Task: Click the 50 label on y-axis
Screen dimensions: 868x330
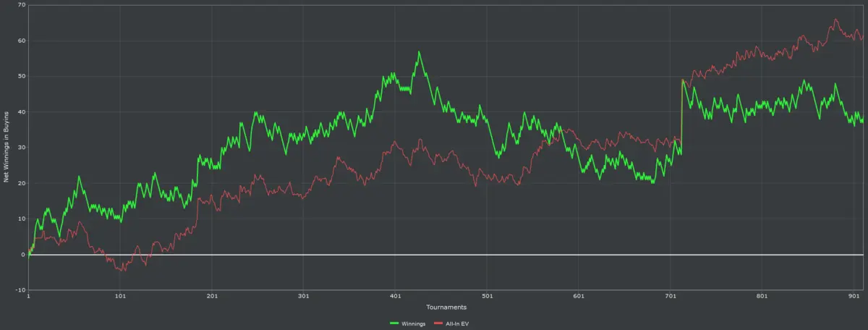Action: point(21,76)
